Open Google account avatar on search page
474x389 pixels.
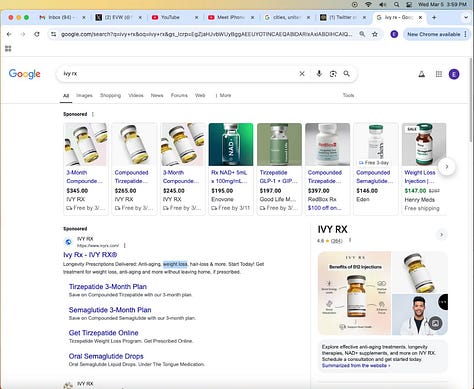pos(454,74)
